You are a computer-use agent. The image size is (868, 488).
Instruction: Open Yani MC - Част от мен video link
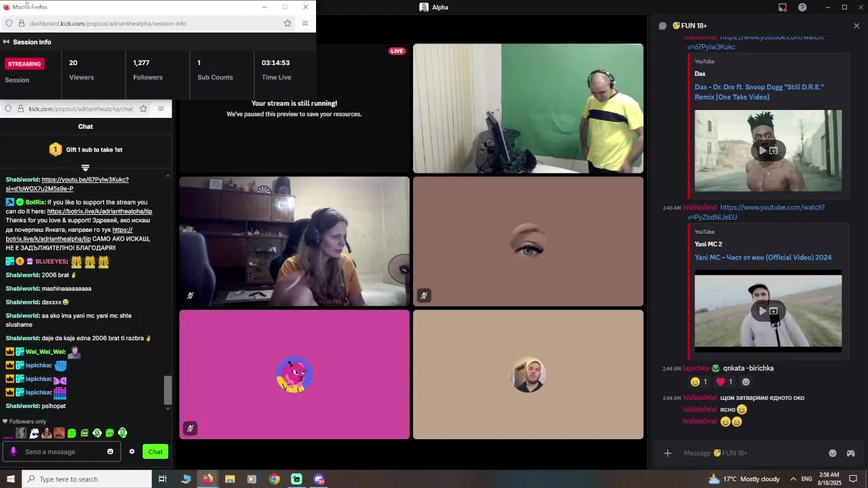click(x=763, y=258)
